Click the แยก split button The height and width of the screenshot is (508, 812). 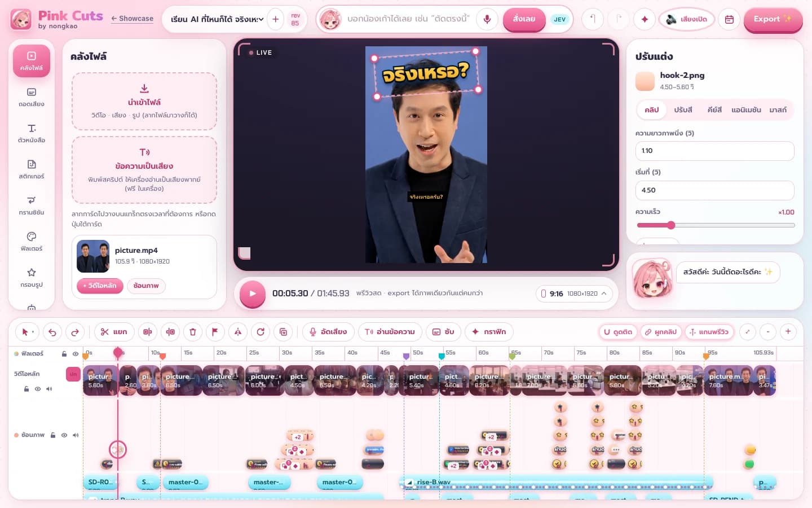click(114, 332)
